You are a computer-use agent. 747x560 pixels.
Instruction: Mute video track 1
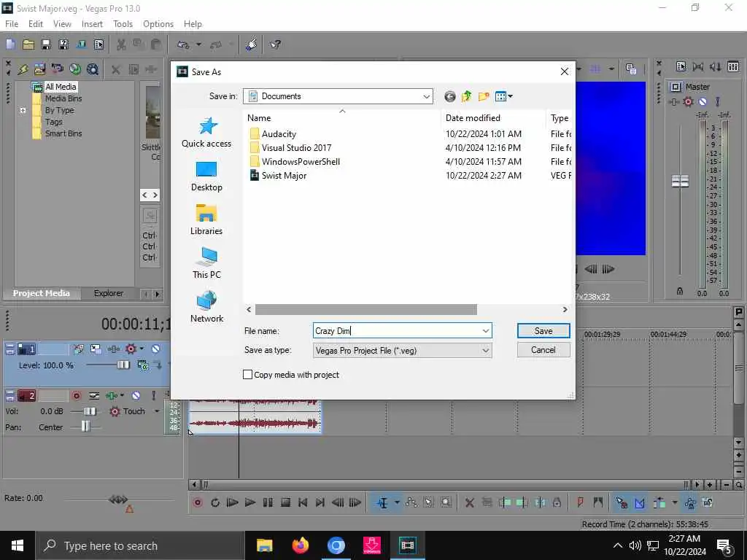coord(156,349)
